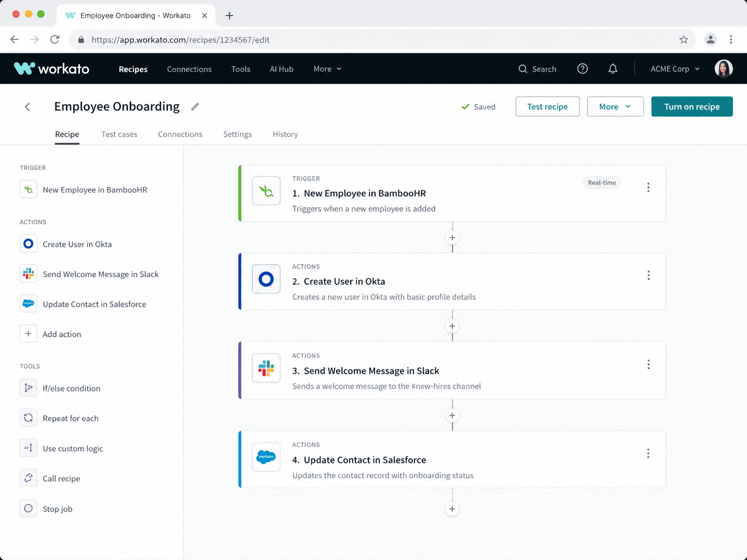Select the Recipe tab
747x560 pixels.
[x=67, y=134]
